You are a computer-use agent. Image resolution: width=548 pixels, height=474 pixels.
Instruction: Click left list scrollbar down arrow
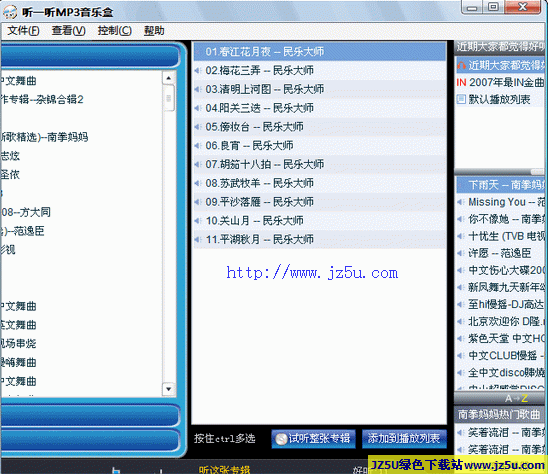coord(169,389)
